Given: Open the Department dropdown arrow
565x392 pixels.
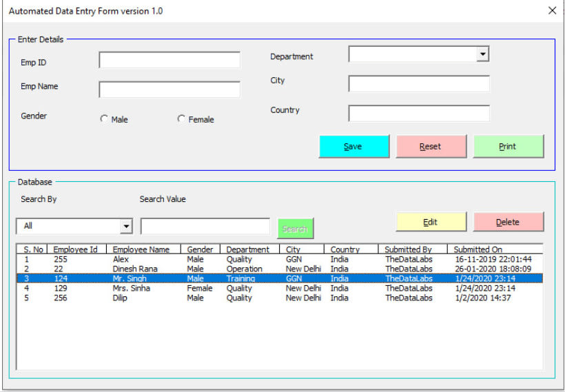Looking at the screenshot, I should click(482, 54).
